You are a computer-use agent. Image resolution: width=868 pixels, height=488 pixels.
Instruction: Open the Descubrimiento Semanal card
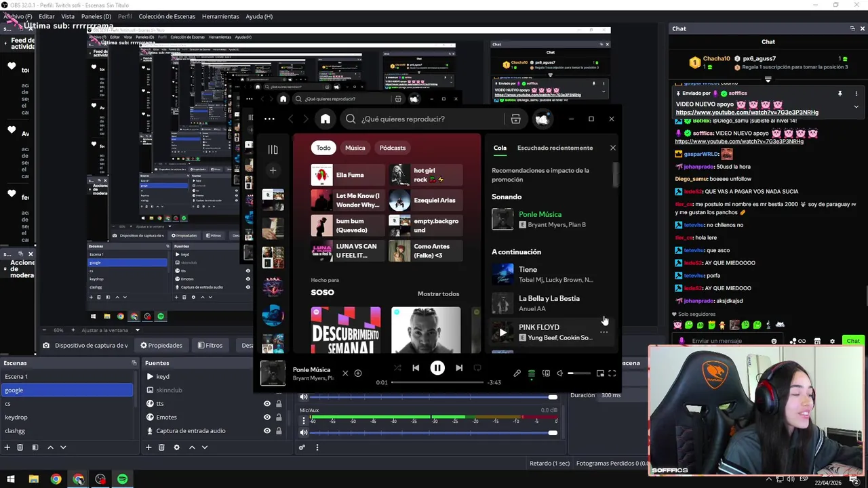[x=346, y=330]
